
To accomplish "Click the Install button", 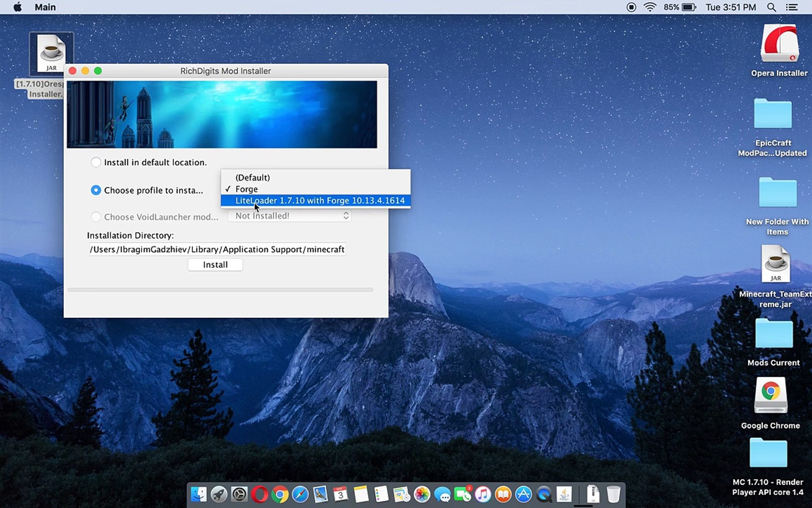I will click(215, 265).
